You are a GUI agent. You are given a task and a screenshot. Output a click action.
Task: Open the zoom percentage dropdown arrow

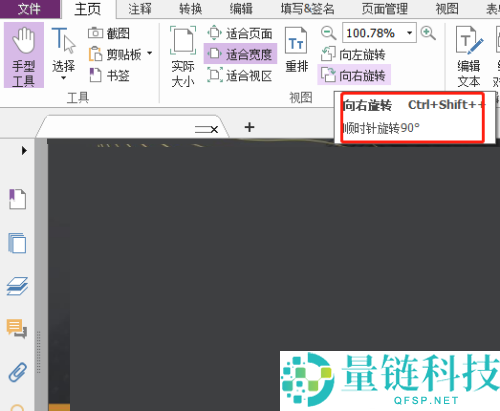409,33
